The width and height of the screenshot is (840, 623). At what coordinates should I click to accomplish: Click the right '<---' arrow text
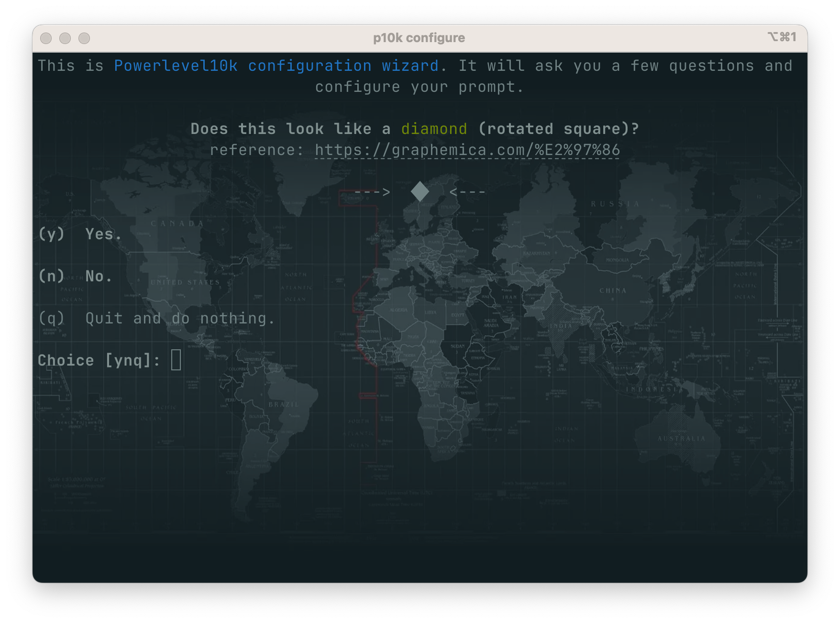click(467, 192)
